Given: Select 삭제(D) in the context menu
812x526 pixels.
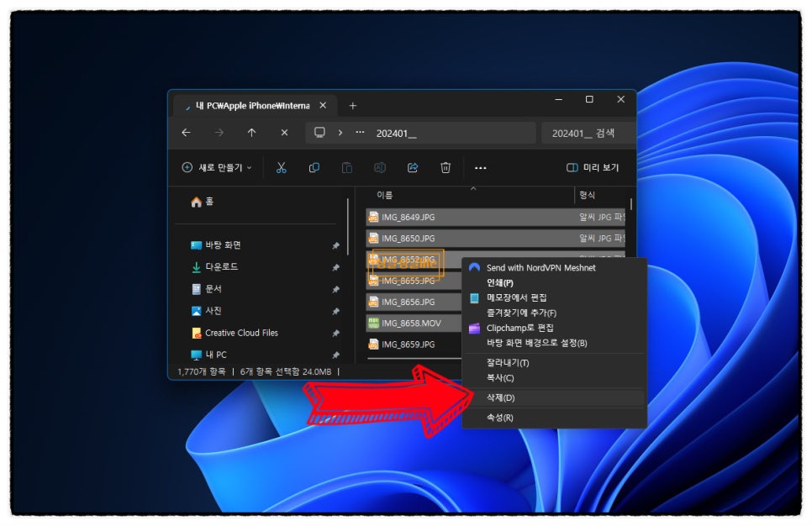Looking at the screenshot, I should (501, 397).
